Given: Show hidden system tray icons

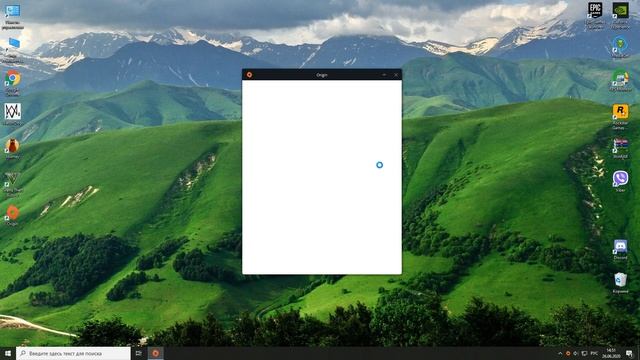Looking at the screenshot, I should click(560, 353).
